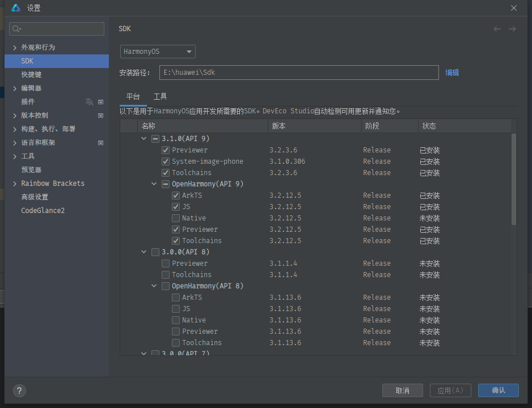Expand 工具 category in the sidebar
Viewport: 532px width, 408px height.
click(x=15, y=156)
